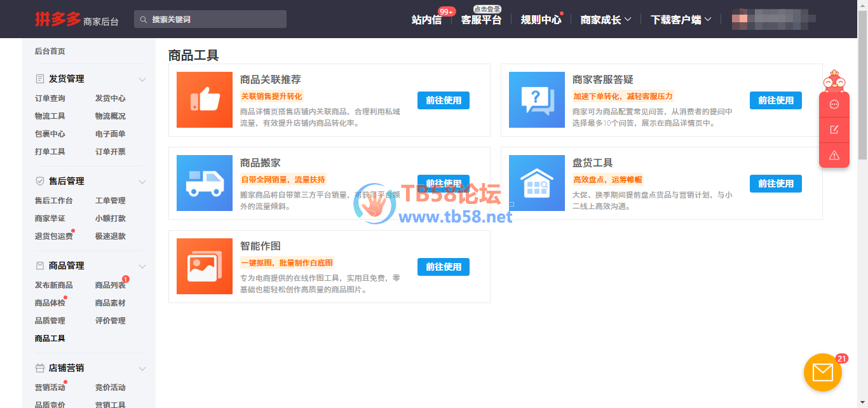Open 工单管理 in sidebar
Screen dimensions: 868x408
click(111, 201)
